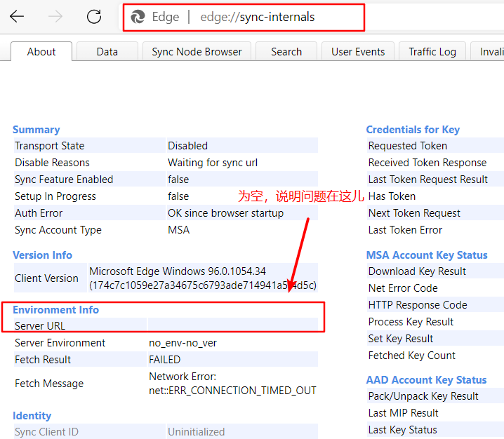This screenshot has height=439, width=504.
Task: Select the Traffic Log tab
Action: point(432,51)
